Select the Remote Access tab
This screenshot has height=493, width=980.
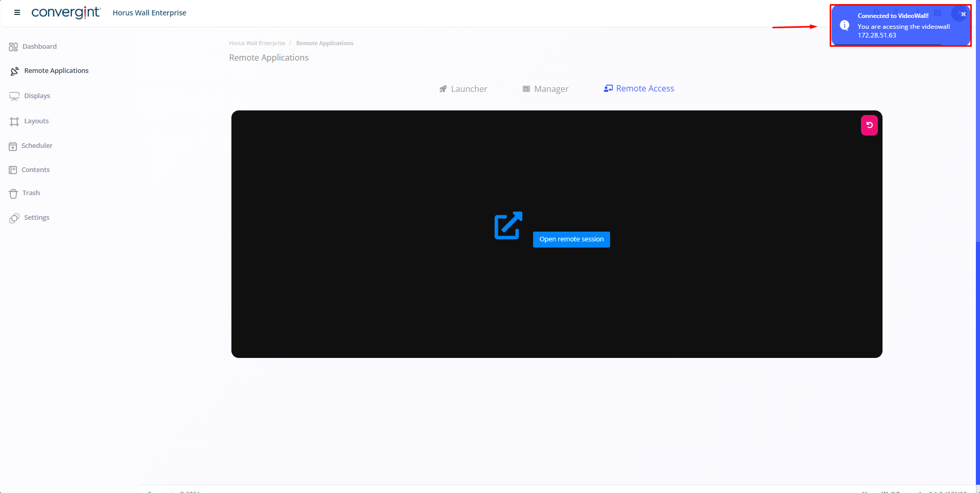(639, 89)
